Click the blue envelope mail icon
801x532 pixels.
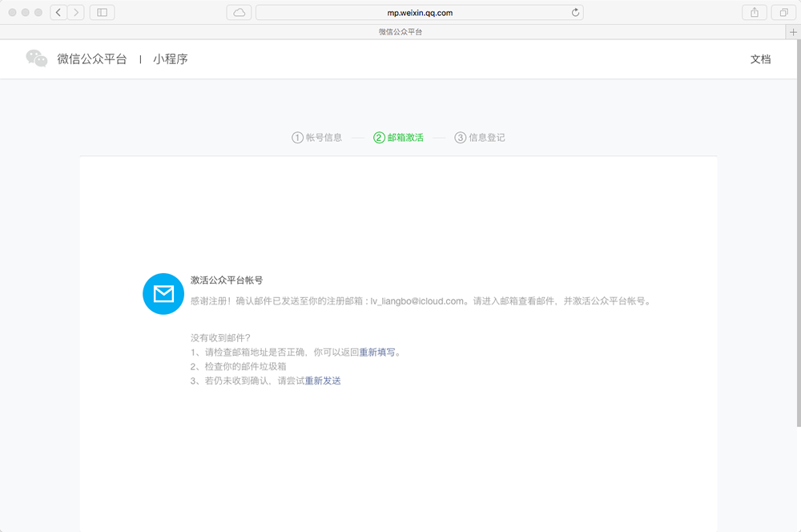coord(163,294)
